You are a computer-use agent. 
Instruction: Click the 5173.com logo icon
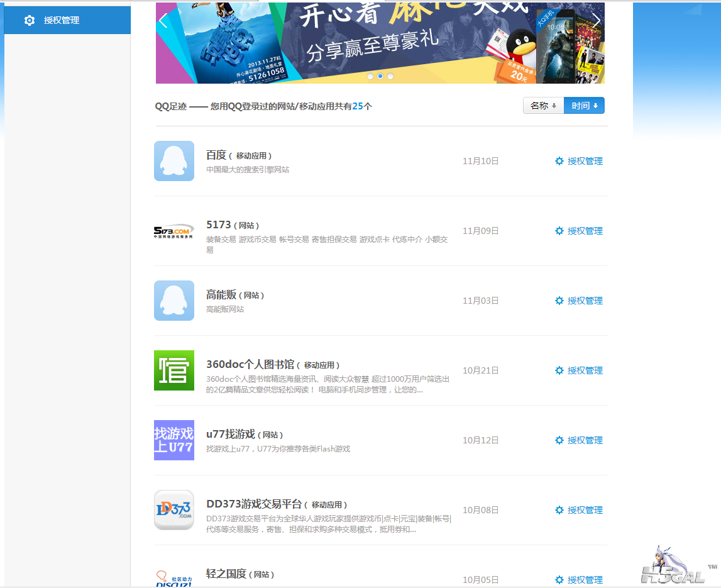click(x=174, y=231)
